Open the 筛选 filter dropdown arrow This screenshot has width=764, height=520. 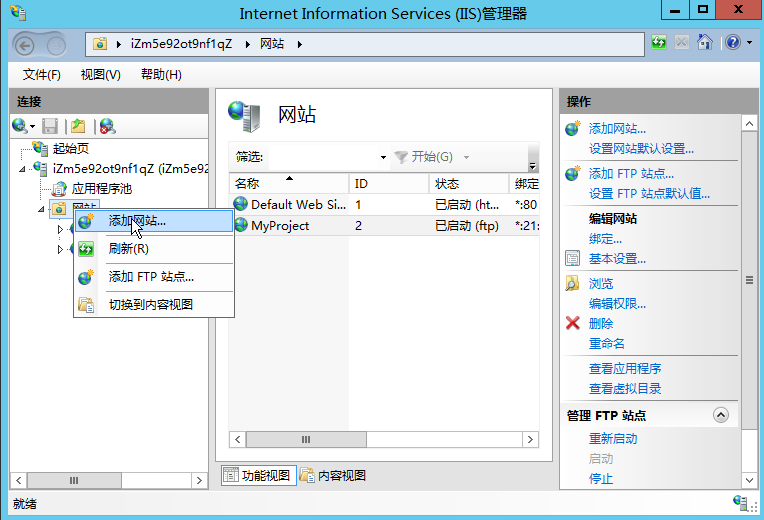383,157
